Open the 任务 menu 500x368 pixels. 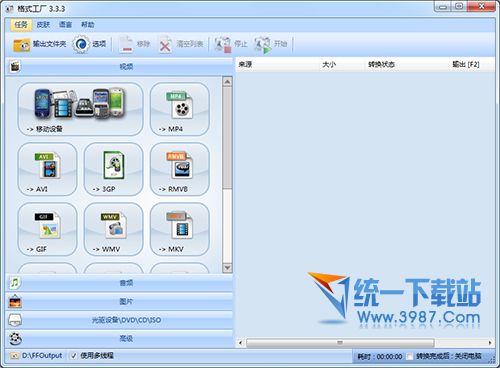click(x=21, y=24)
